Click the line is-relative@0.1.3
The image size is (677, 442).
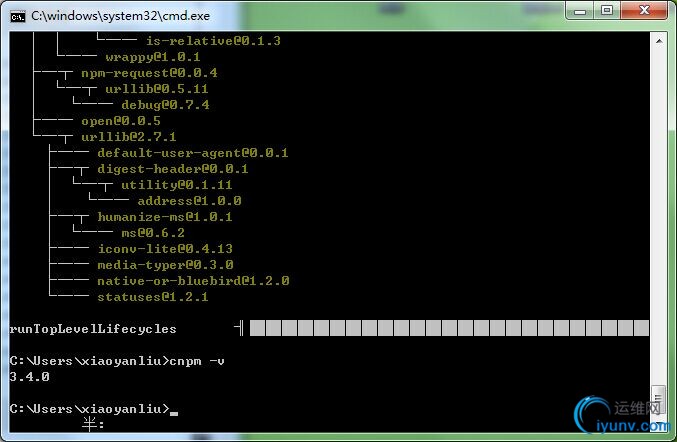(x=213, y=41)
